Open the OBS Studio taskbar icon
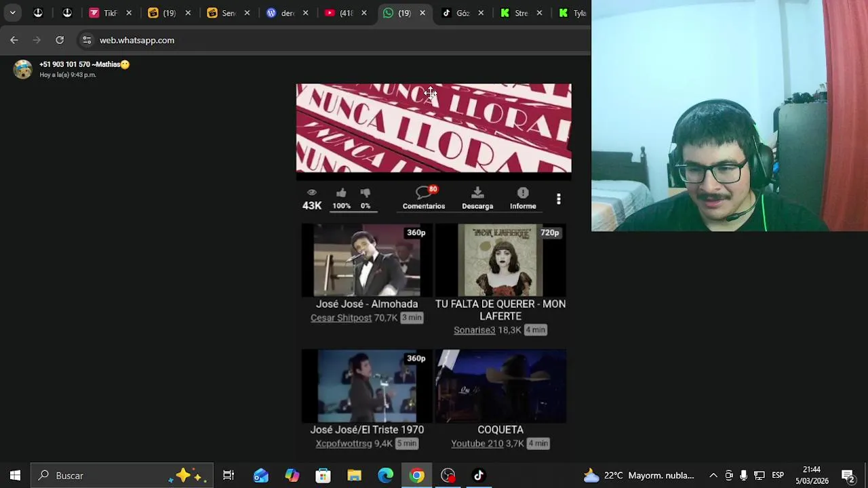The width and height of the screenshot is (868, 488). pos(448,475)
